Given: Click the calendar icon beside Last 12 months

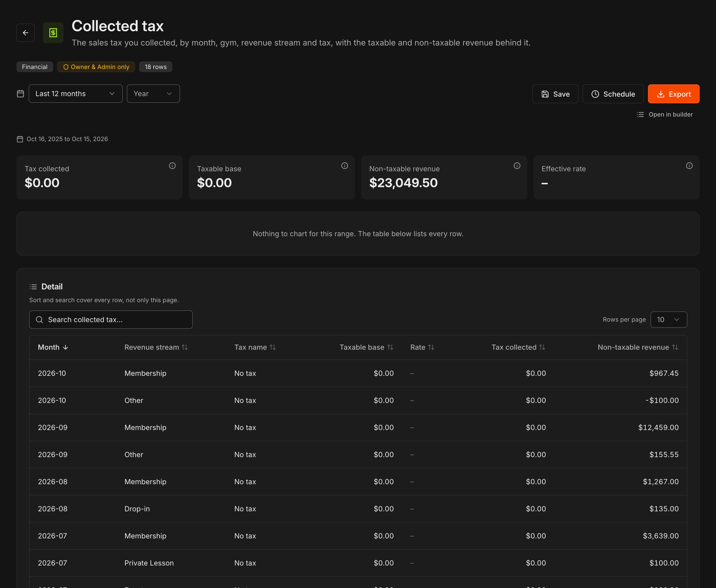Looking at the screenshot, I should 20,94.
